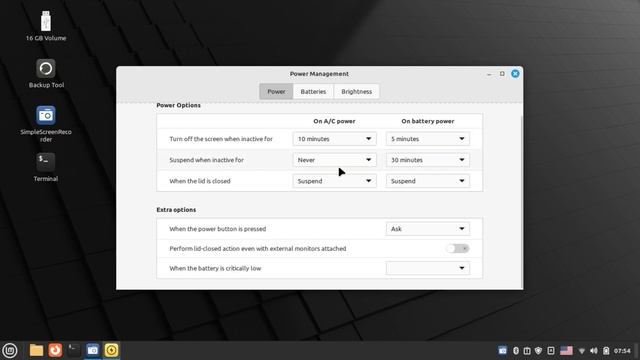Open suspend-when-inactive dropdown on battery power
This screenshot has height=360, width=640.
[x=427, y=160]
